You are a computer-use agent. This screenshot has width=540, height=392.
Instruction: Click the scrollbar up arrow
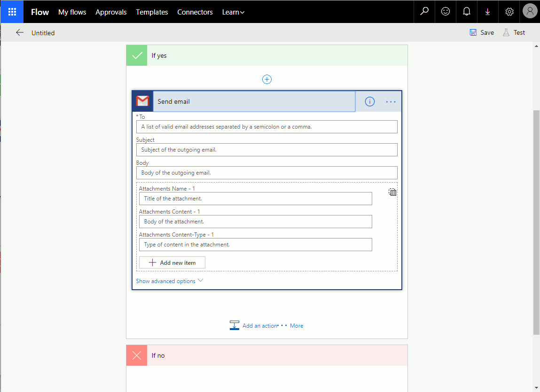(536, 46)
